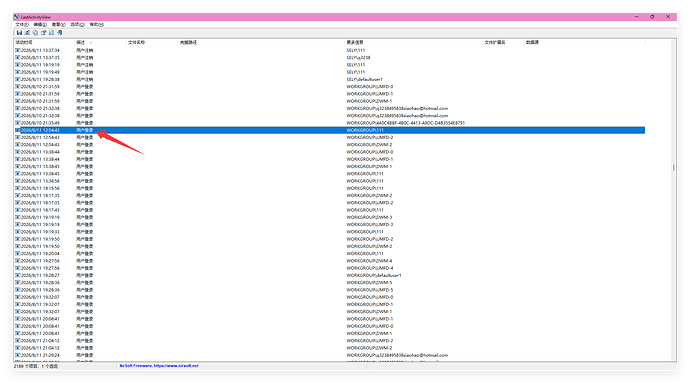Open the 文件(F) menu
Viewport: 690px width, 383px height.
tap(22, 25)
